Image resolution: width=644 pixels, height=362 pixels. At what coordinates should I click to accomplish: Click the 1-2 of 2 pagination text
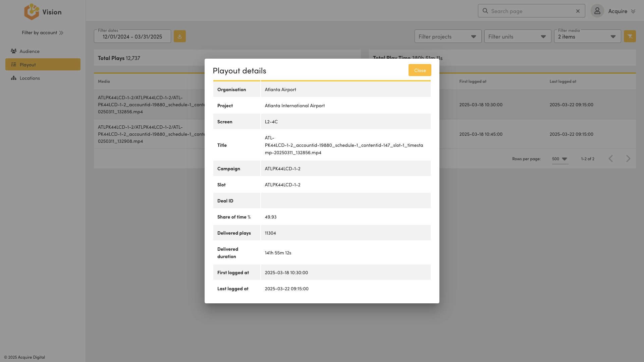click(x=587, y=159)
